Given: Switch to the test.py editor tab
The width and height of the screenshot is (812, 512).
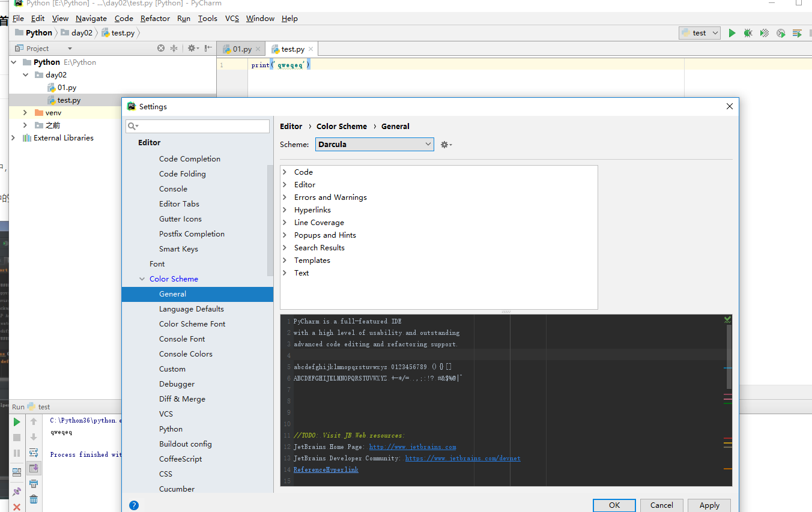Looking at the screenshot, I should pos(292,49).
